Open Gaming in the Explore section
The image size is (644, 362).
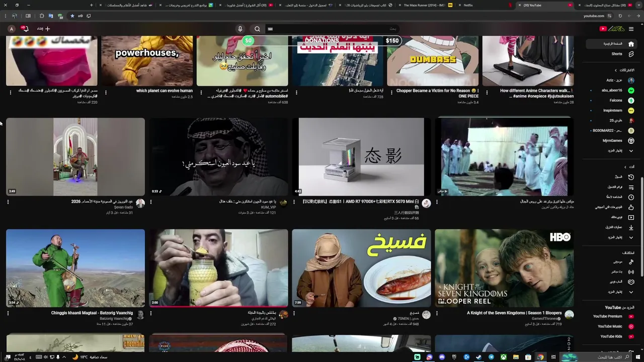click(x=621, y=282)
